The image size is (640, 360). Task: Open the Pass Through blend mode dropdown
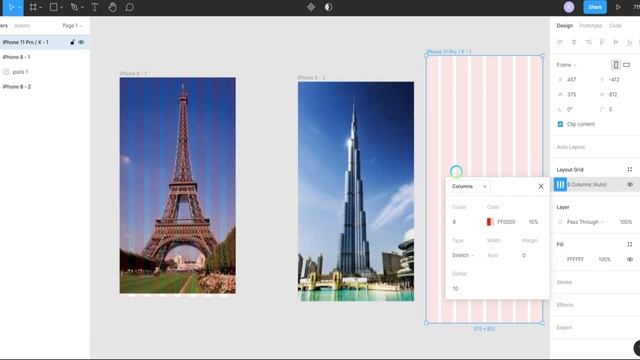click(585, 222)
